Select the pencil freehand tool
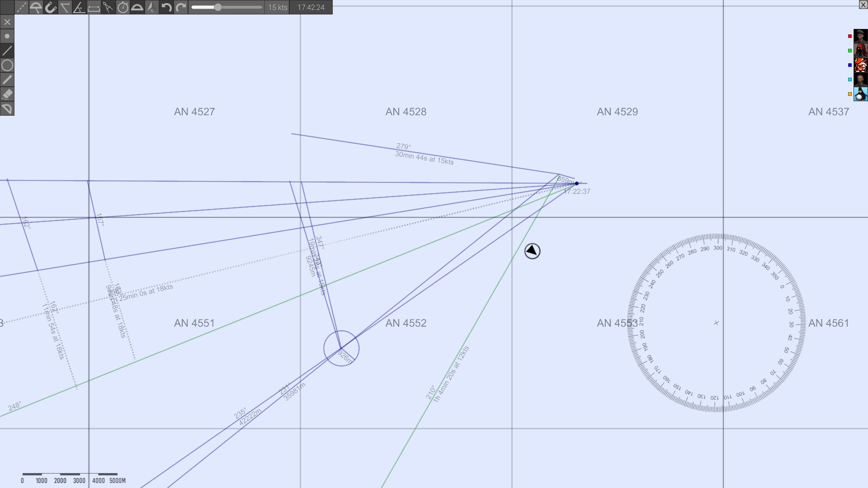The image size is (868, 488). point(7,80)
